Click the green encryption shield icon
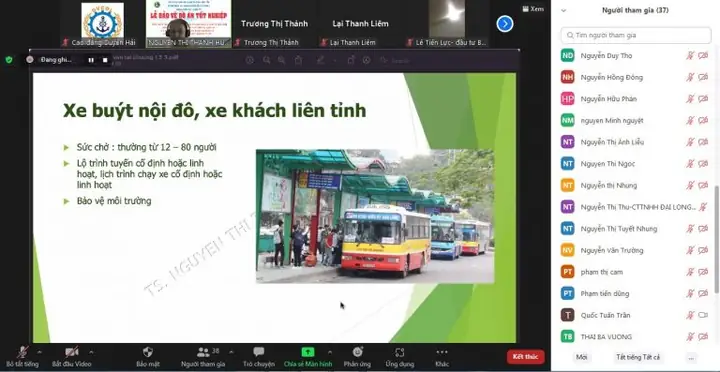The image size is (720, 372). pos(9,60)
